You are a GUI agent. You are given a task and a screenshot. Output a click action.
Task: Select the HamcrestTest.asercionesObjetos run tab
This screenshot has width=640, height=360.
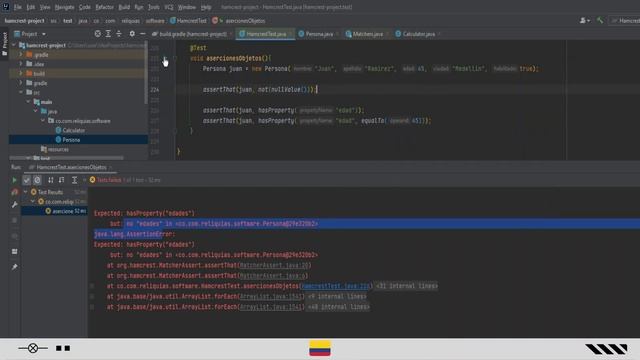pos(71,167)
